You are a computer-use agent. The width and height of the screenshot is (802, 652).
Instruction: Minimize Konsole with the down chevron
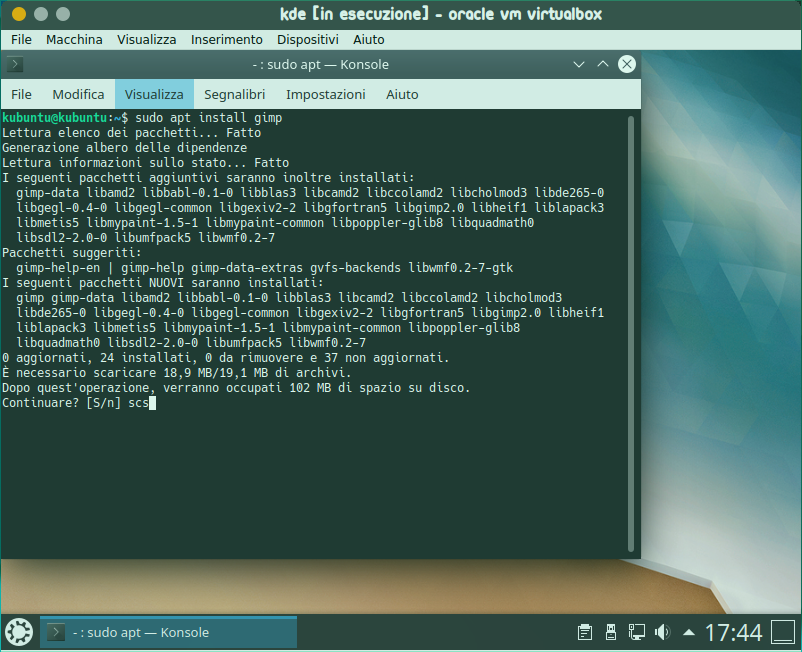(x=578, y=64)
